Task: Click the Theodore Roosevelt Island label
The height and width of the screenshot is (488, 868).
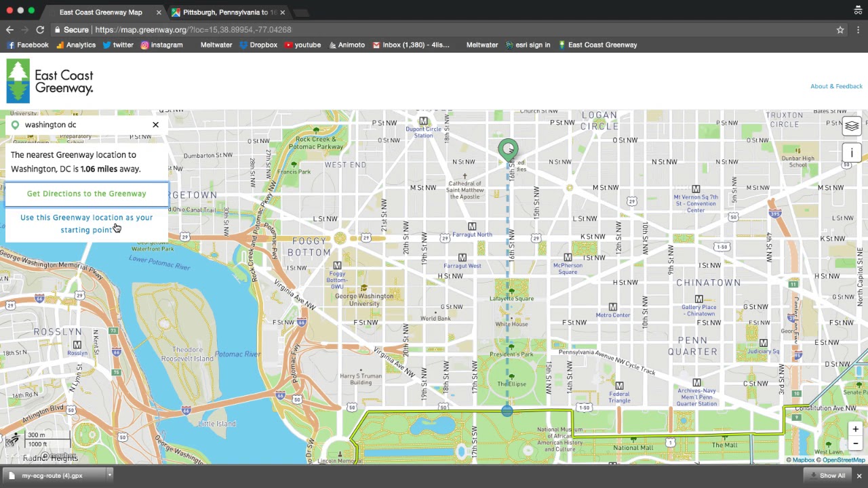Action: 187,354
